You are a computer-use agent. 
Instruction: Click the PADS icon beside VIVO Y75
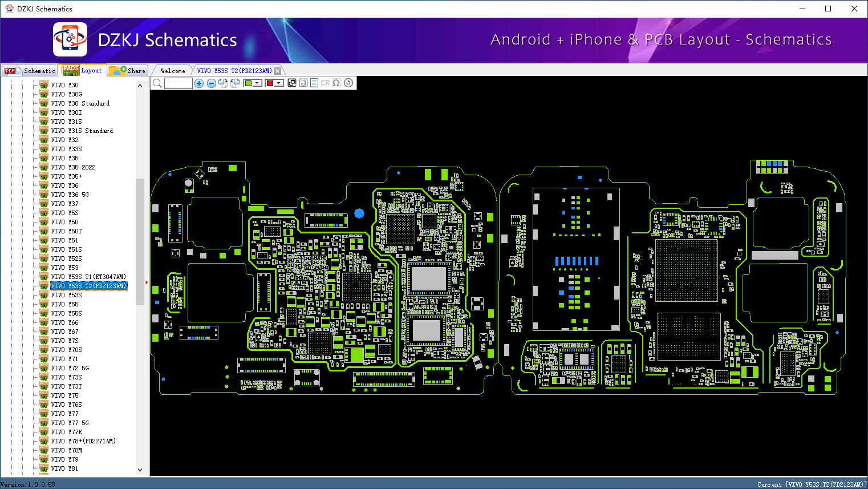44,395
